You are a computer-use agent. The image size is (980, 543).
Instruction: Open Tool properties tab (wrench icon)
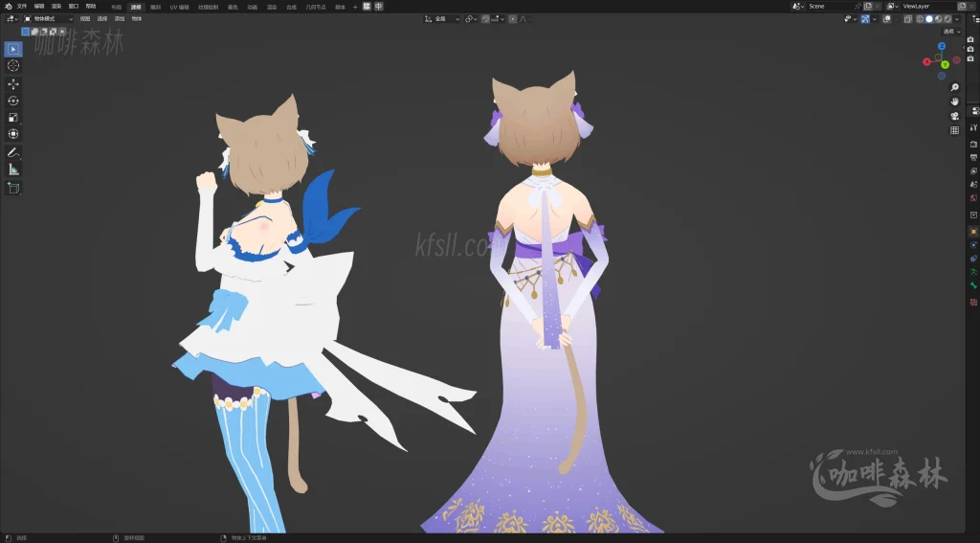(x=973, y=127)
